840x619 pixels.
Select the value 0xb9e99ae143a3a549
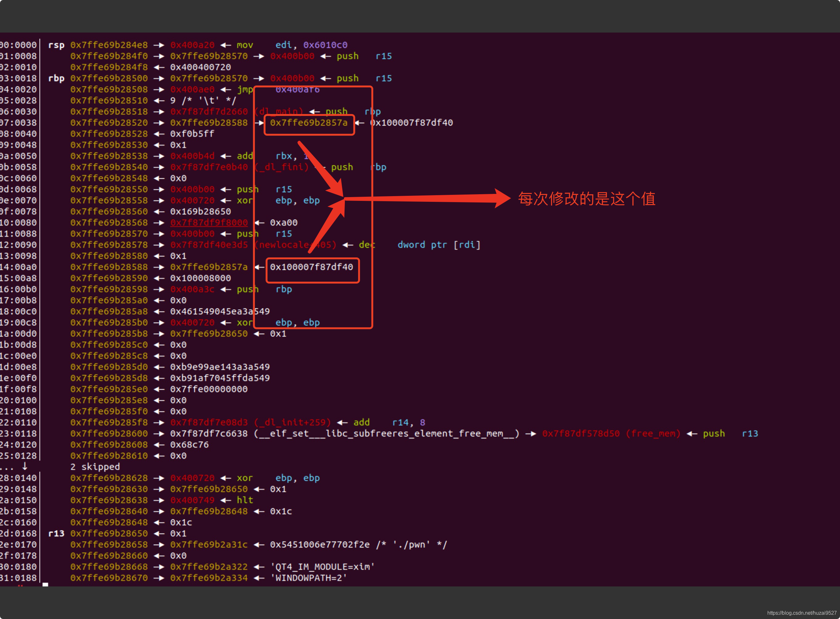(220, 367)
